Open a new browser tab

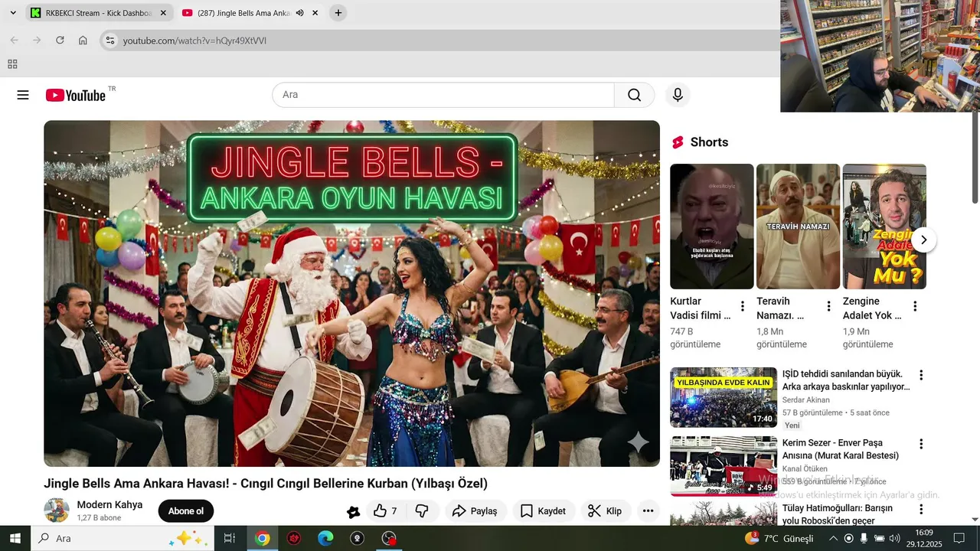(x=338, y=13)
